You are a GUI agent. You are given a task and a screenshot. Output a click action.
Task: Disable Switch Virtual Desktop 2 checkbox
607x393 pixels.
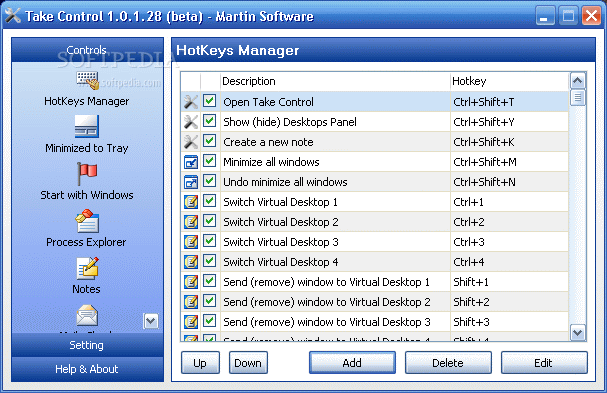[x=209, y=221]
